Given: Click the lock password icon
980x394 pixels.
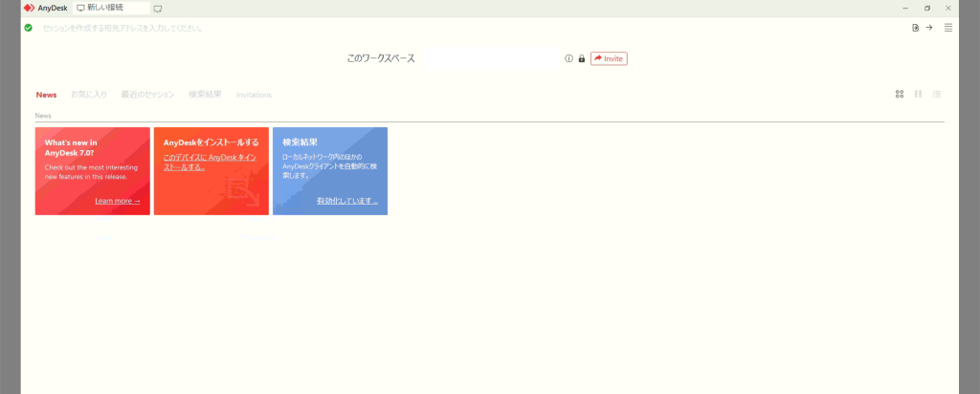Looking at the screenshot, I should pos(582,58).
